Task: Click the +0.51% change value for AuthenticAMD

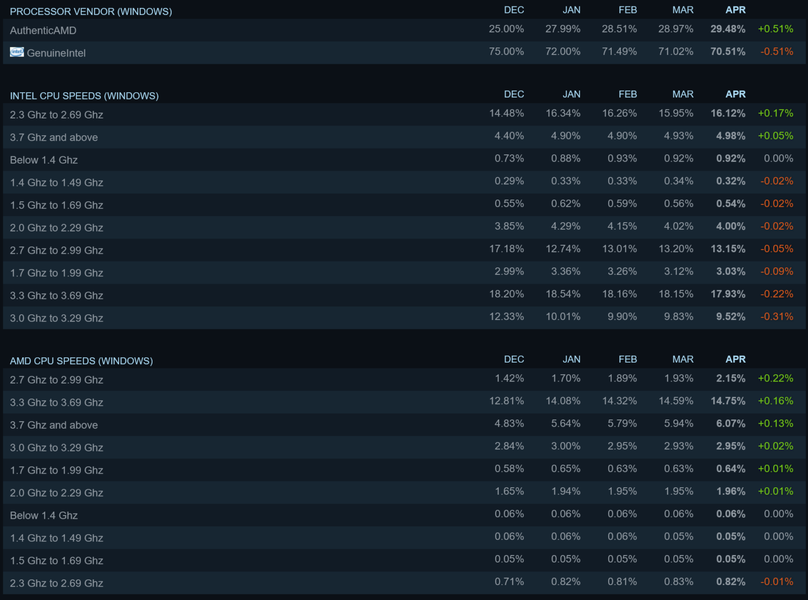Action: pyautogui.click(x=776, y=30)
